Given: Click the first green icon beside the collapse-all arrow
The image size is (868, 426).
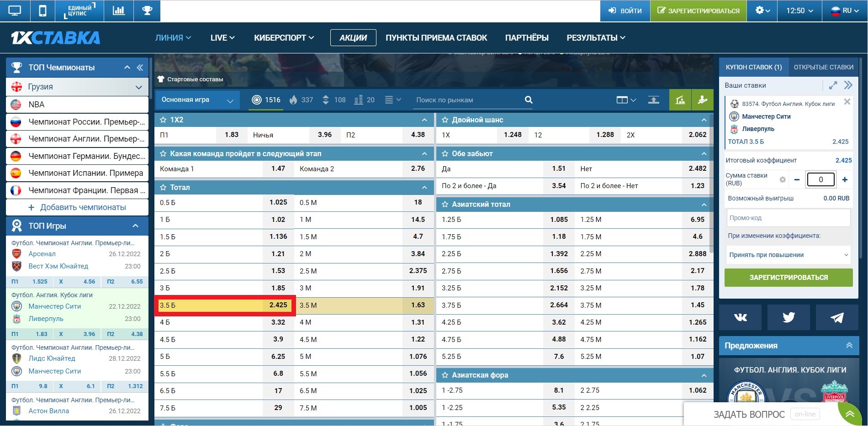Looking at the screenshot, I should (x=680, y=100).
